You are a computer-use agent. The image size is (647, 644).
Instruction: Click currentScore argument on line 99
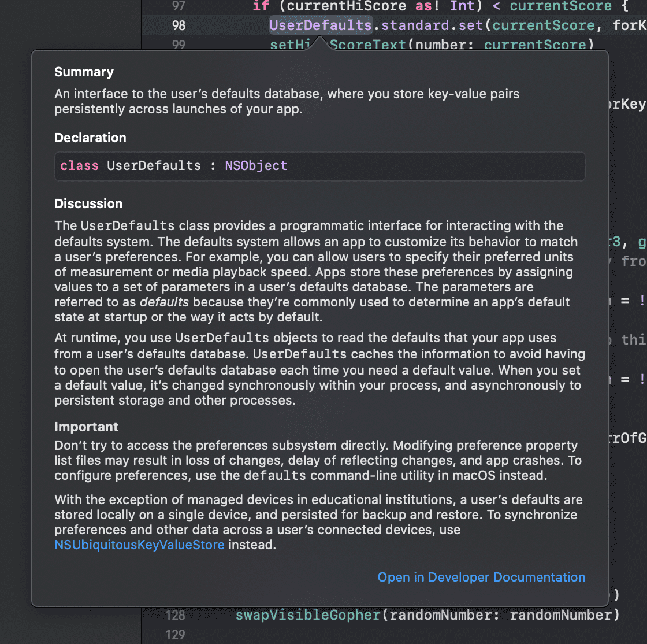point(534,45)
